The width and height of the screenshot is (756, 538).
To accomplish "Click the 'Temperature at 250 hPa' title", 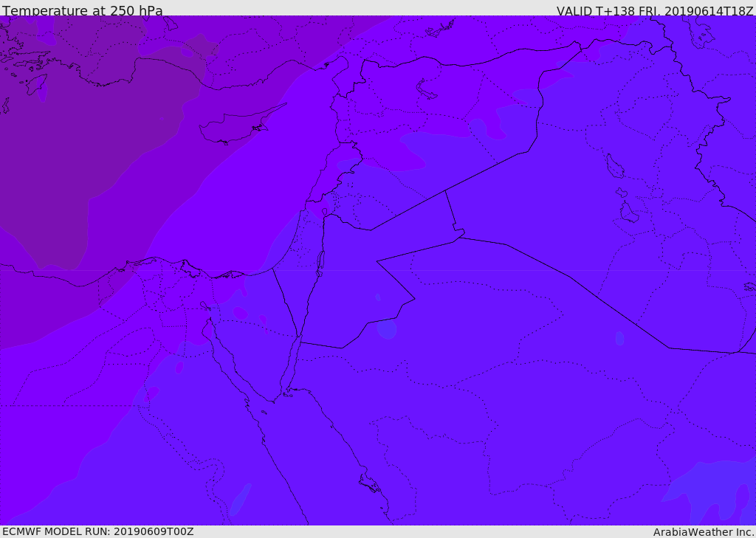I will 83,10.
